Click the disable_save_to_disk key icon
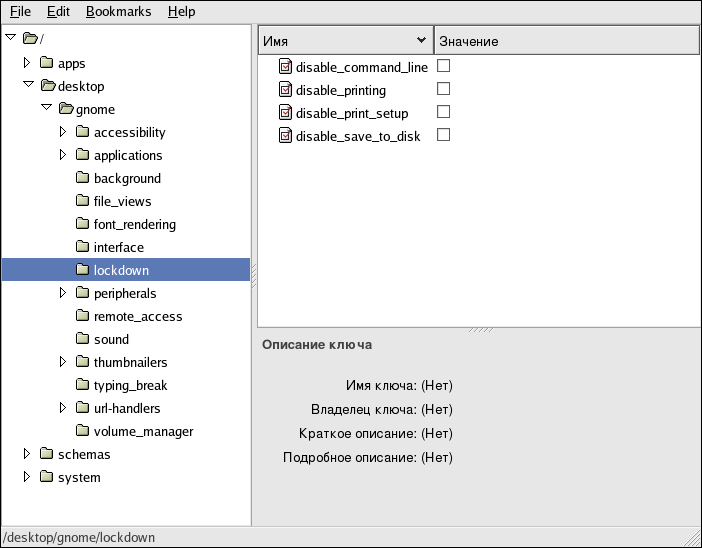Image resolution: width=702 pixels, height=548 pixels. [x=285, y=136]
